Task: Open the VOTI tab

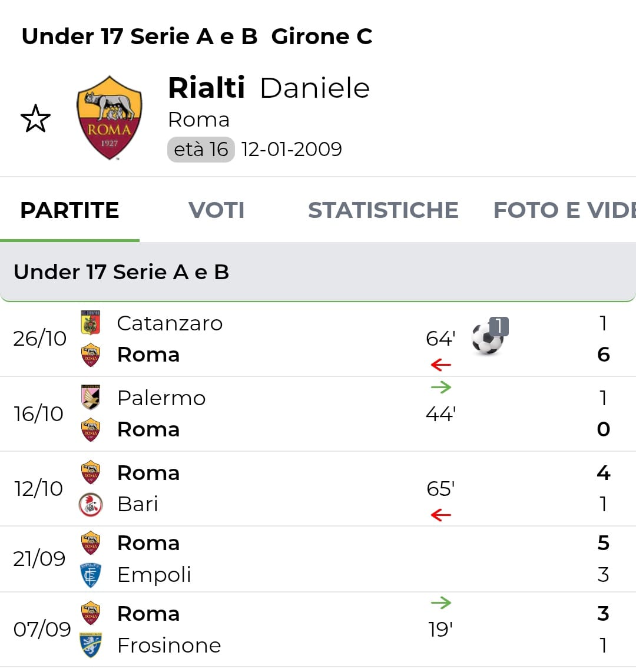Action: pos(216,210)
